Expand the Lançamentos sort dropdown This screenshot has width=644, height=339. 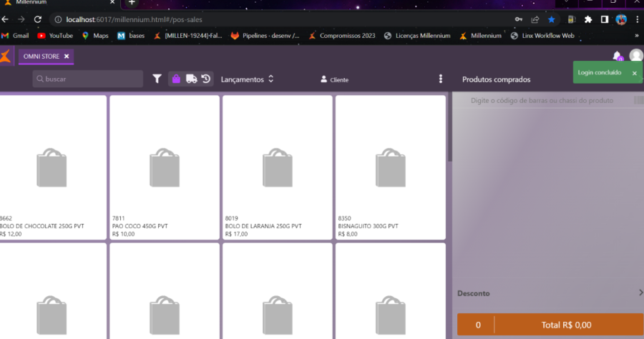tap(248, 79)
